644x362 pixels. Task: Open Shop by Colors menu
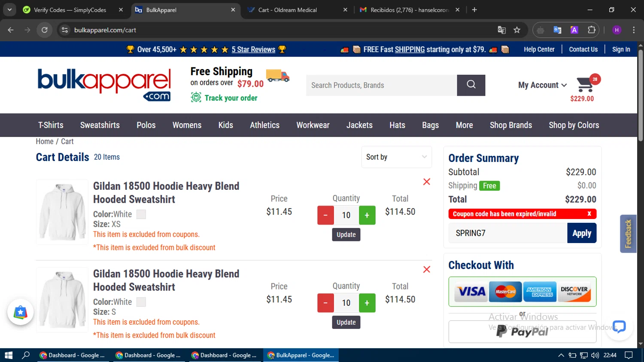(x=574, y=125)
